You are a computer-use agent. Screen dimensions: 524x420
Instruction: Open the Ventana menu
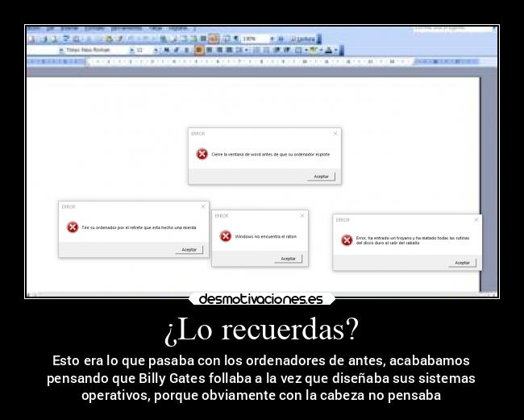(x=178, y=29)
